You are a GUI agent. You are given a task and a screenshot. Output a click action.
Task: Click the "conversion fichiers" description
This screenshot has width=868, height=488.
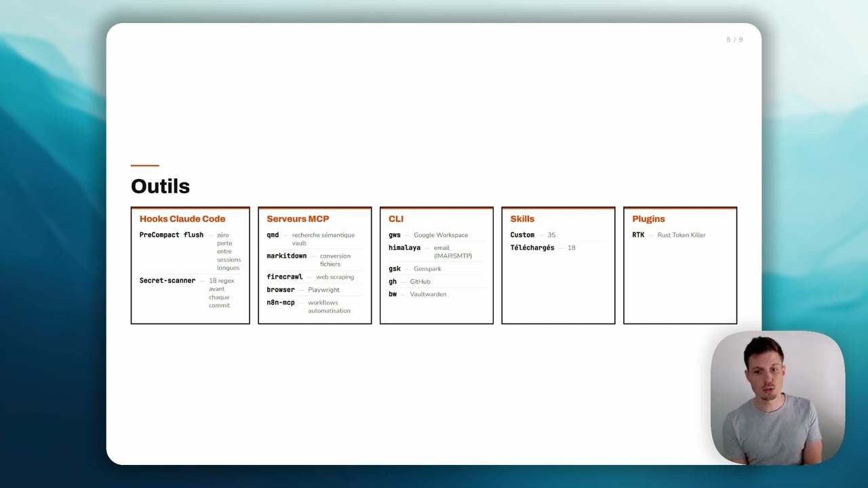[x=335, y=260]
